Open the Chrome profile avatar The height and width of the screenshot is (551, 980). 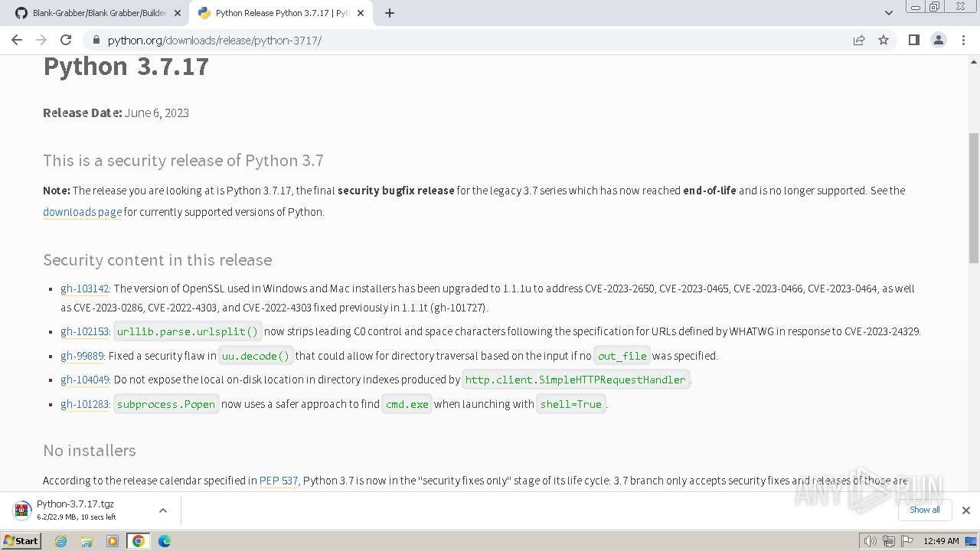938,40
